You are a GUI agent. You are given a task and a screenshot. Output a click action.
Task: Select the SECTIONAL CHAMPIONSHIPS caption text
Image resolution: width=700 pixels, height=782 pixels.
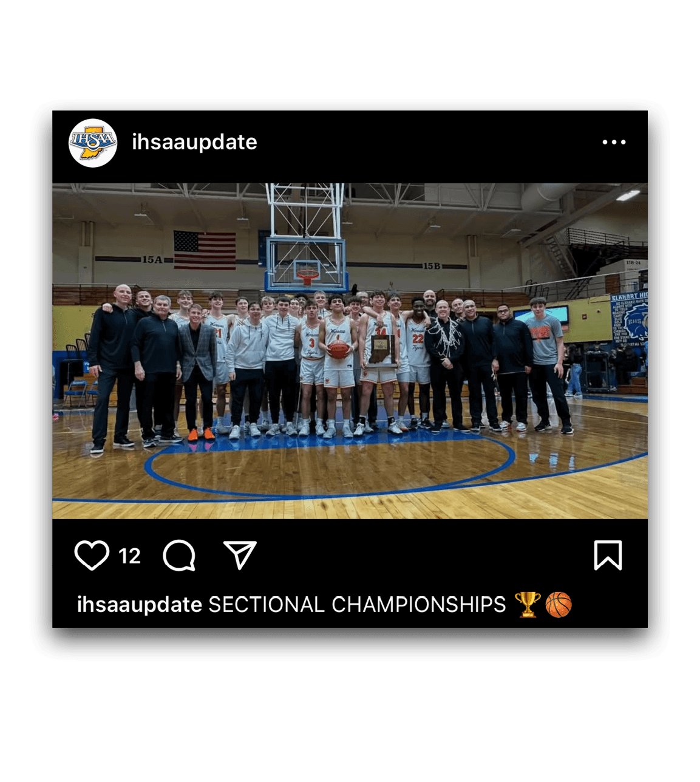(357, 605)
